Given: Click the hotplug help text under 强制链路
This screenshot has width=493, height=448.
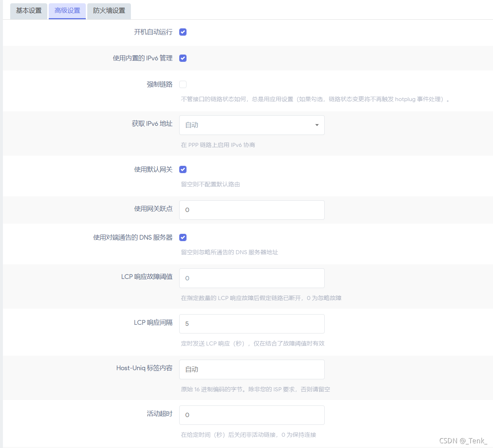Looking at the screenshot, I should tap(315, 99).
